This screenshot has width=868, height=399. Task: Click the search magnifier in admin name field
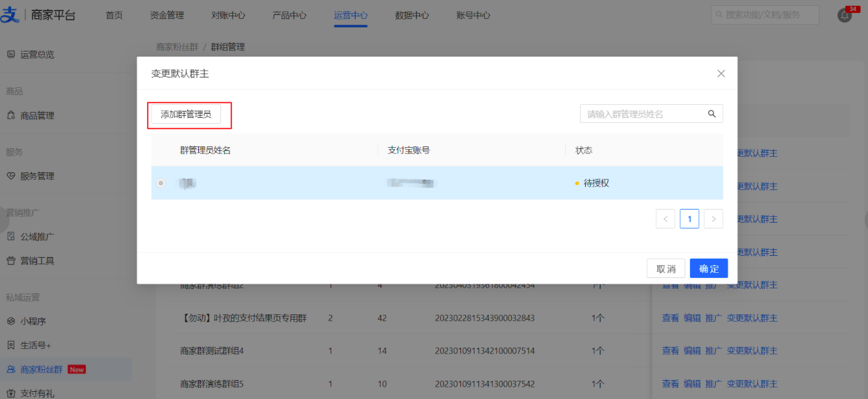712,114
